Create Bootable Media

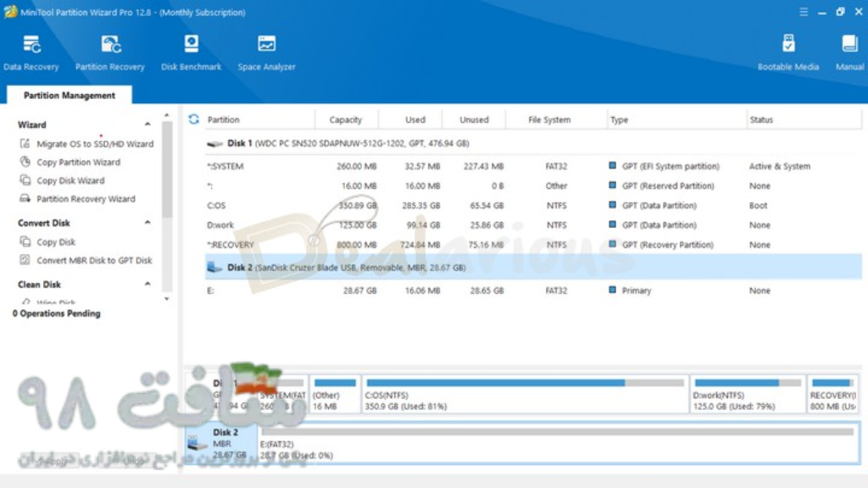coord(788,53)
